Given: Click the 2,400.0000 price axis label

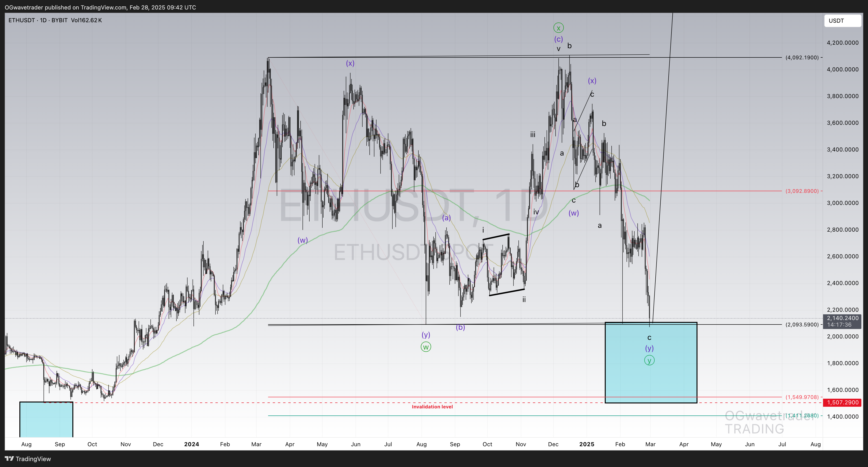Looking at the screenshot, I should click(x=842, y=283).
